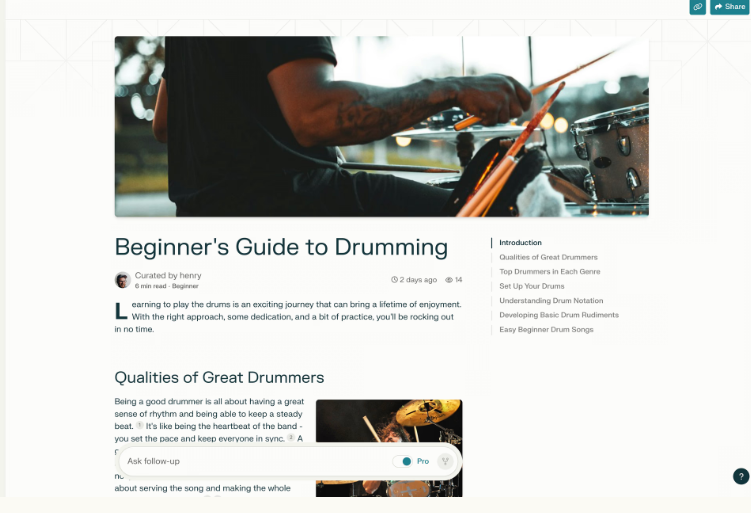Copy the page link via chain icon
The height and width of the screenshot is (513, 751).
697,7
